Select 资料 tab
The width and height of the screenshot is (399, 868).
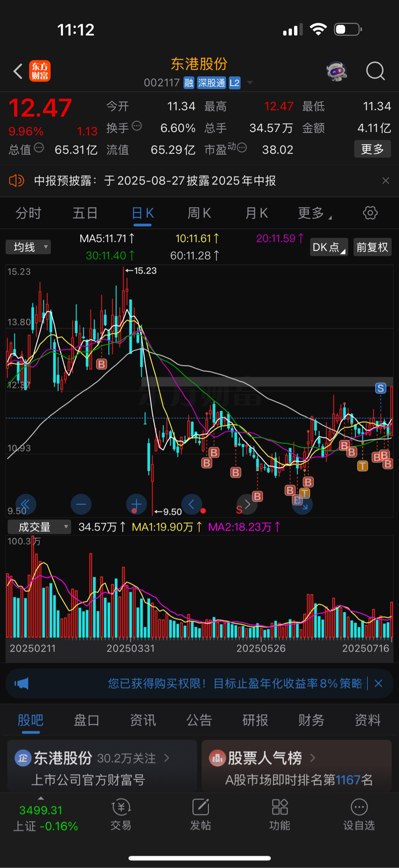[367, 720]
